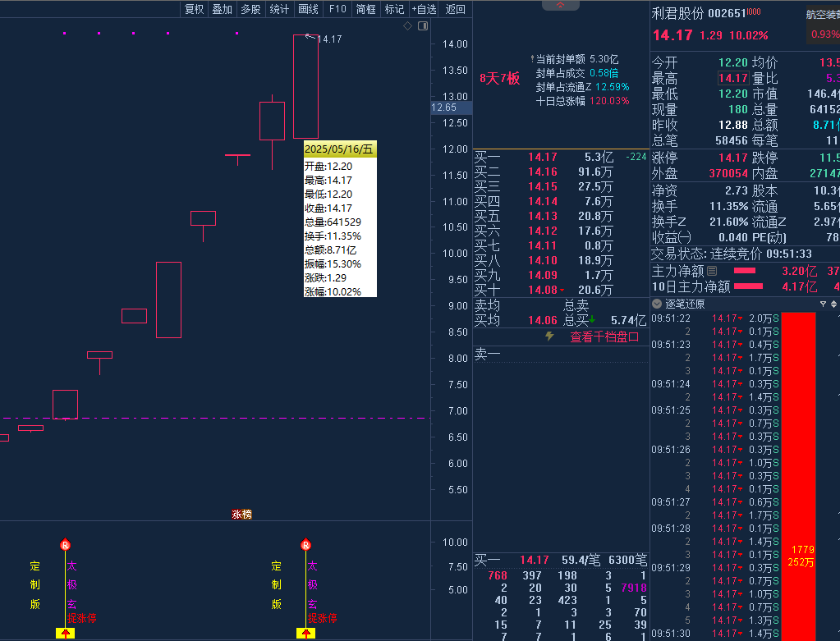Click the alert icon before 当前封单额
This screenshot has height=641, width=840.
pos(532,59)
